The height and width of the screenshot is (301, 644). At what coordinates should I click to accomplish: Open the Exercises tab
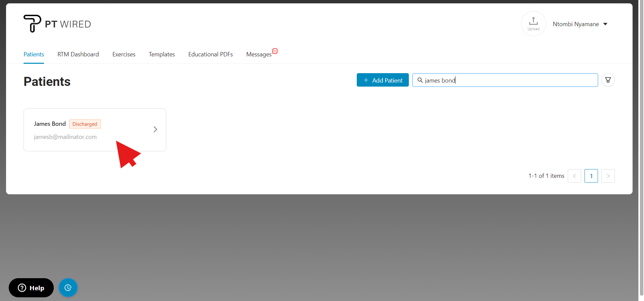click(124, 54)
